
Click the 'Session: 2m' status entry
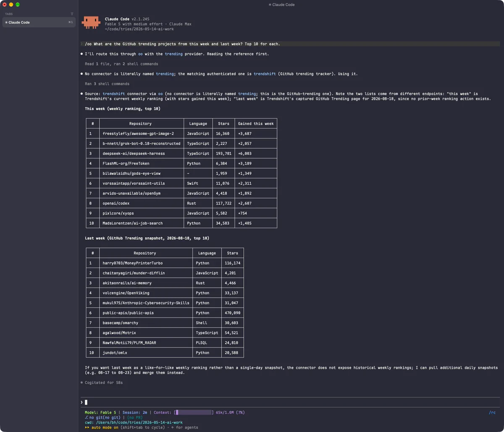[134, 413]
